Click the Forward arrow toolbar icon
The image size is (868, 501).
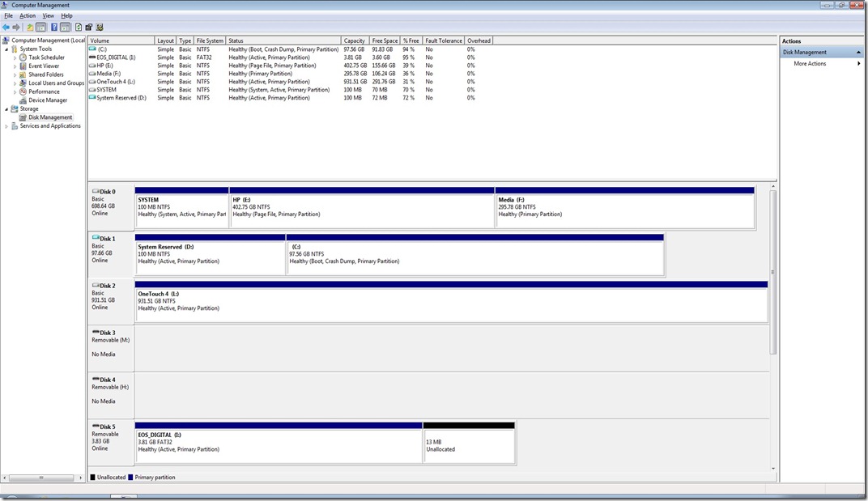pos(16,28)
